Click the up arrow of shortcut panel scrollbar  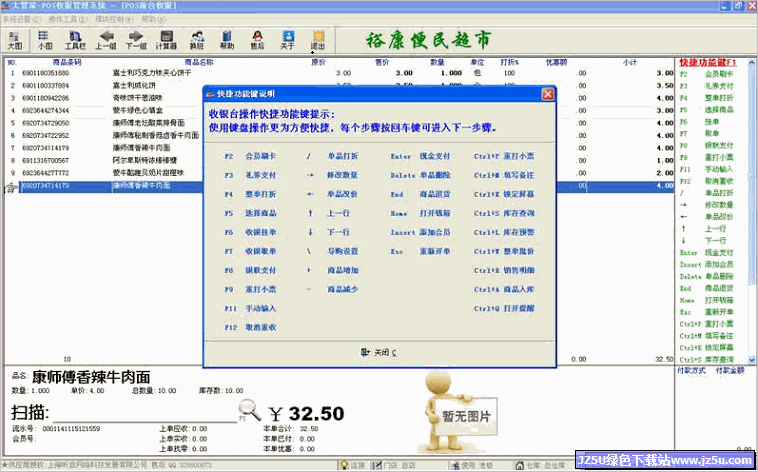pyautogui.click(x=752, y=62)
